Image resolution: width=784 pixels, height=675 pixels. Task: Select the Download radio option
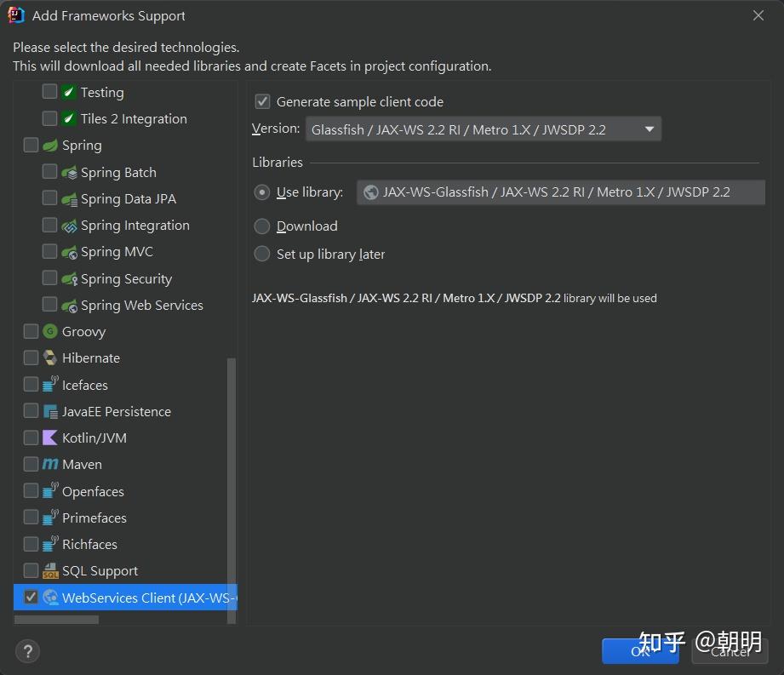tap(262, 226)
